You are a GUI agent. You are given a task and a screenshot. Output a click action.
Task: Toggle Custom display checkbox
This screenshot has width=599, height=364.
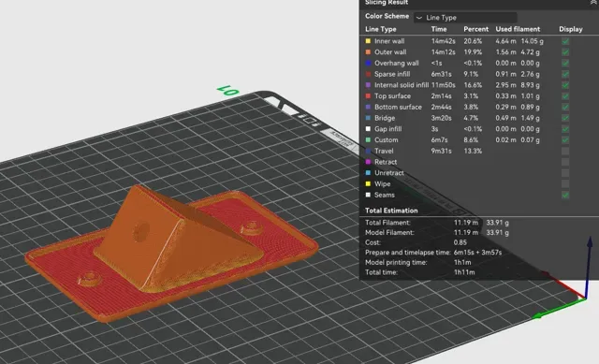(x=565, y=140)
